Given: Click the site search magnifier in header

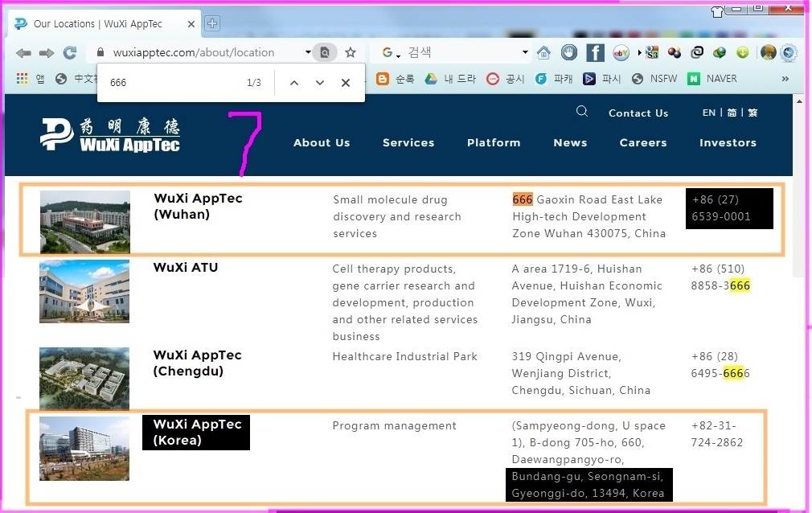Looking at the screenshot, I should pyautogui.click(x=582, y=112).
